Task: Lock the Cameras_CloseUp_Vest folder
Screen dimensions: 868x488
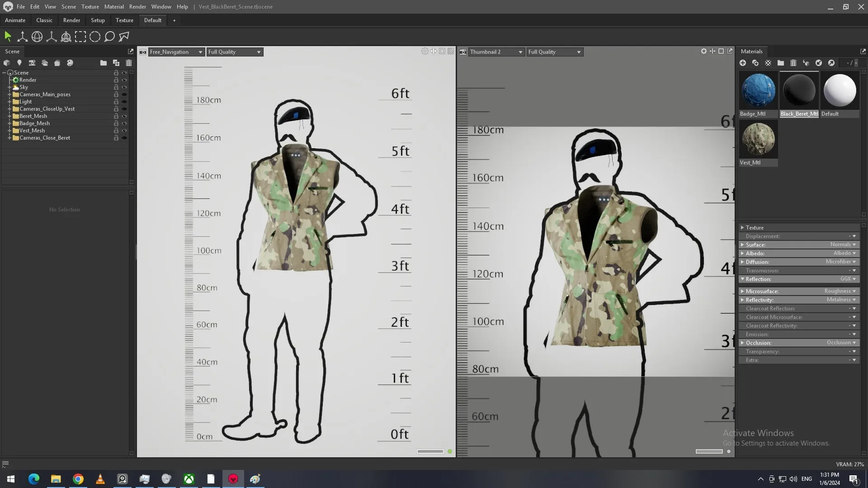Action: pyautogui.click(x=116, y=109)
